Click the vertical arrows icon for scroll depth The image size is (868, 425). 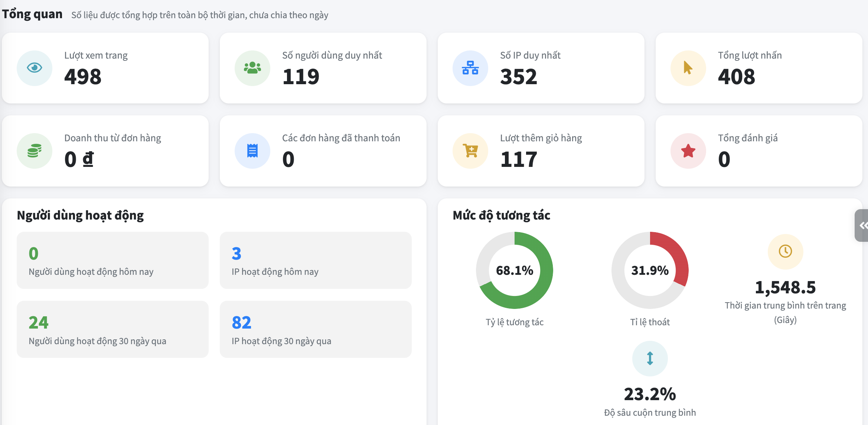[650, 359]
